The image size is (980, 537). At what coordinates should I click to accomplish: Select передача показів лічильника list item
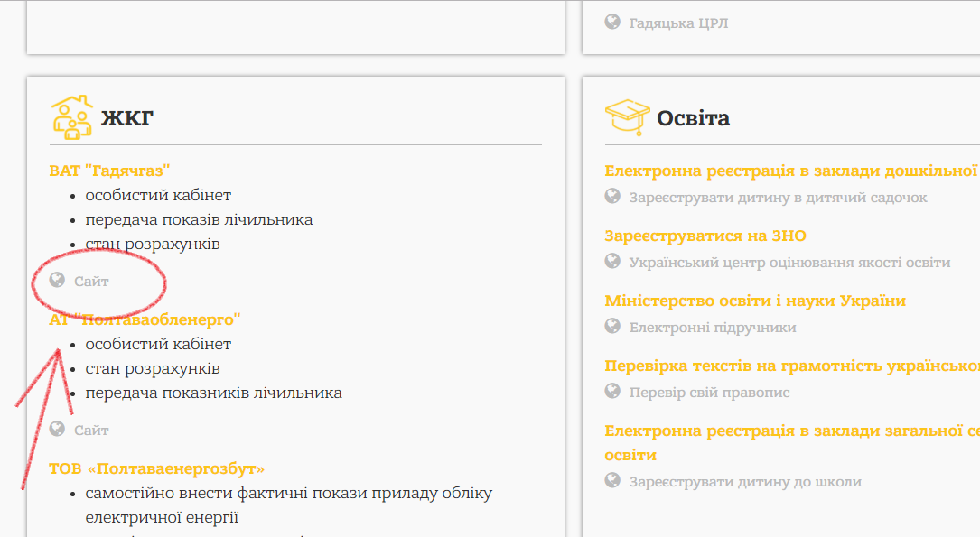click(x=199, y=220)
